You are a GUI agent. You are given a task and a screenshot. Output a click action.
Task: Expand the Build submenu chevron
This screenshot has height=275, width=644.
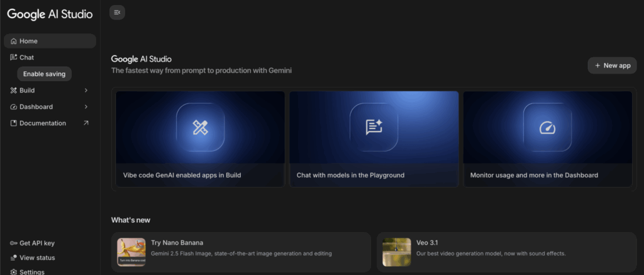click(x=86, y=91)
